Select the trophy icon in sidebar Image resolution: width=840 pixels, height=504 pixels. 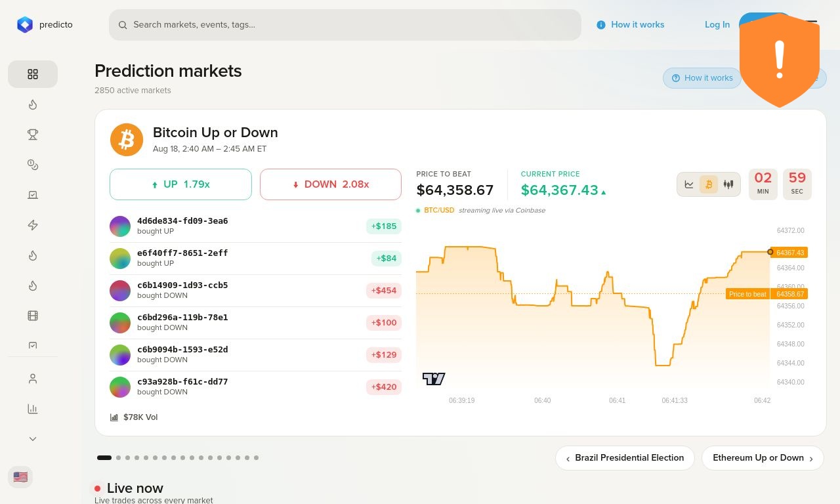click(x=33, y=135)
